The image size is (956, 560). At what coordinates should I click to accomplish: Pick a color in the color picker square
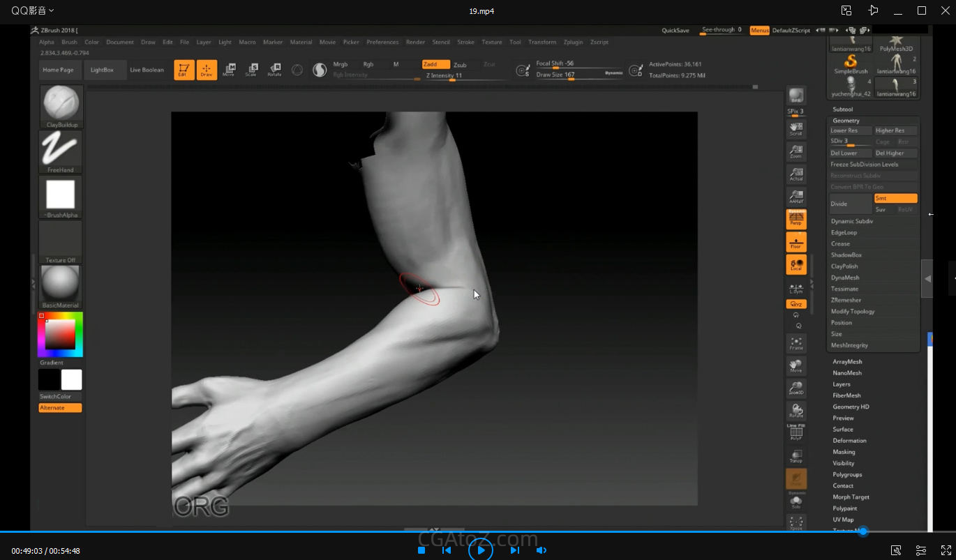[61, 334]
